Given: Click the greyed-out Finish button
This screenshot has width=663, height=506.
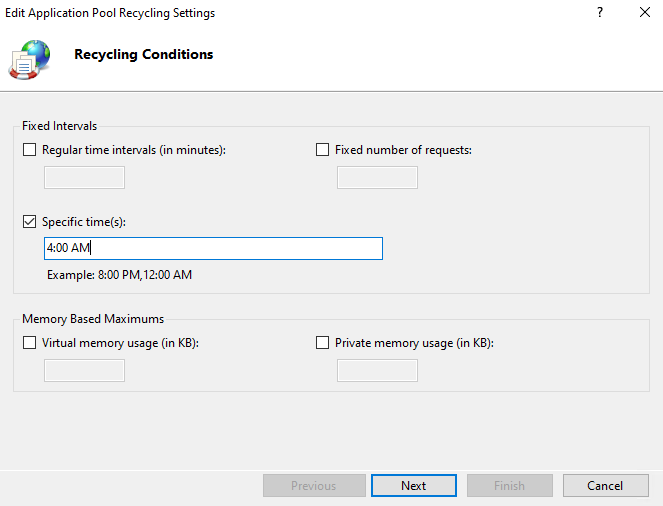Looking at the screenshot, I should click(509, 486).
